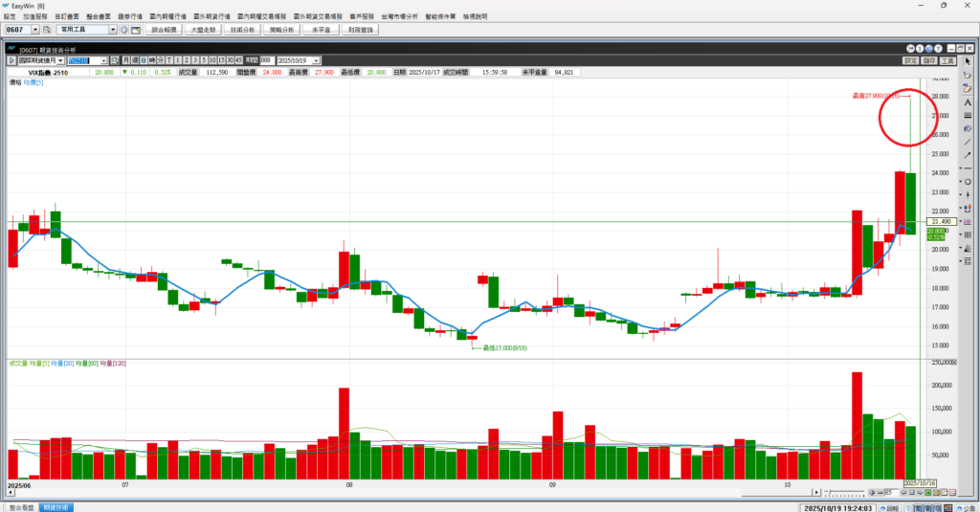The image size is (980, 512).
Task: Choose the ellipse drawing tool
Action: pos(968,182)
